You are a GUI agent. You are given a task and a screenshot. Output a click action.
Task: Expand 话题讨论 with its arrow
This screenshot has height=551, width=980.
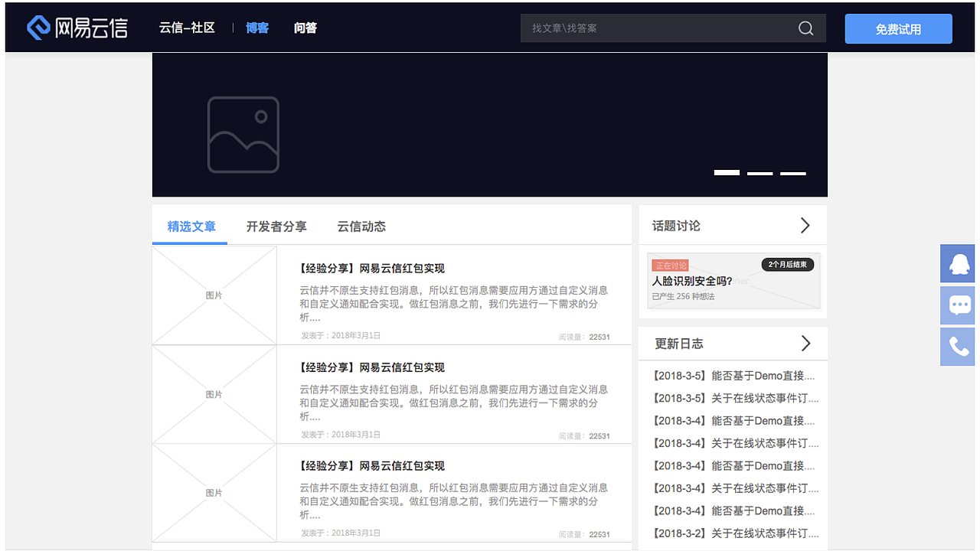coord(805,225)
